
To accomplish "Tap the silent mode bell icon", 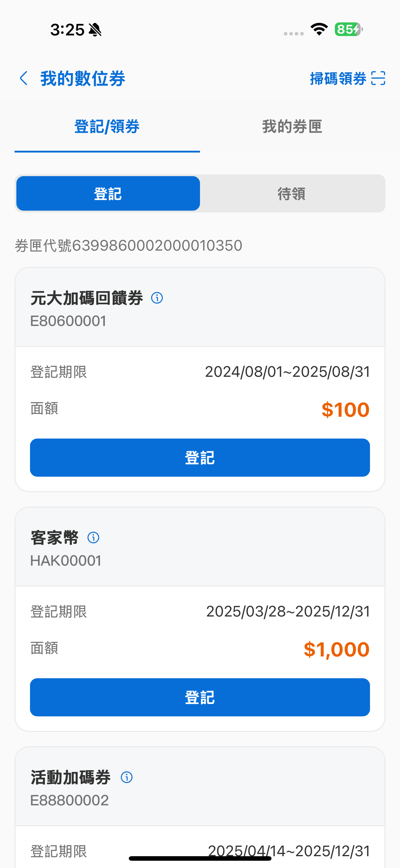I will (95, 30).
